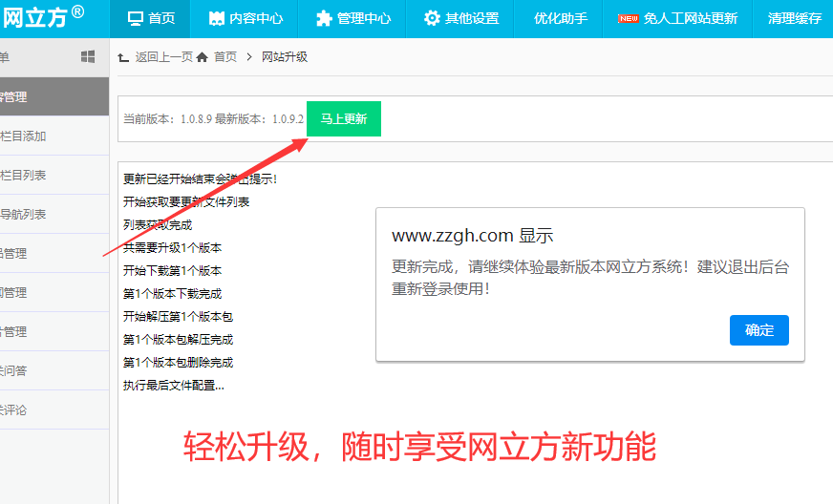Image resolution: width=833 pixels, height=504 pixels.
Task: Open the 内容中心 navigation menu
Action: pos(245,18)
